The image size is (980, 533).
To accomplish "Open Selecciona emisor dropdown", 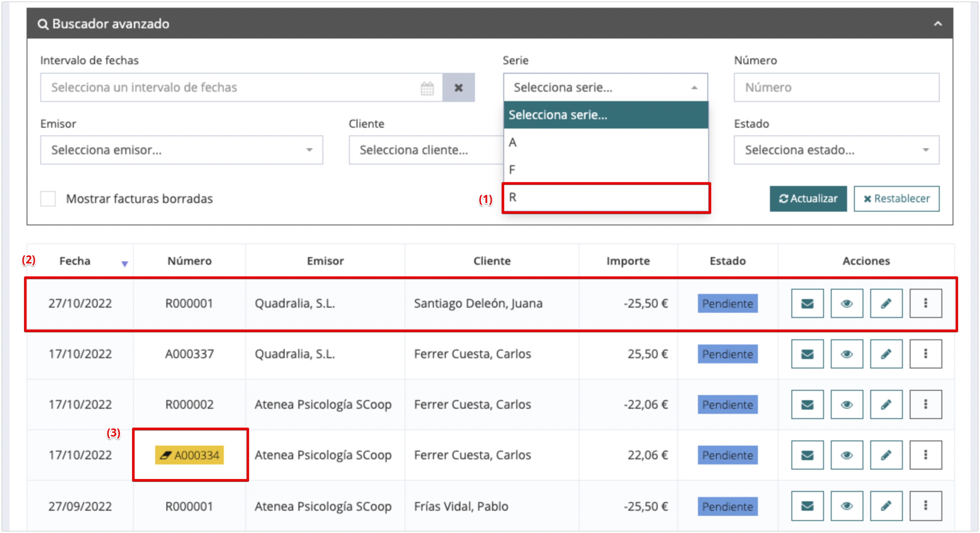I will [x=182, y=150].
